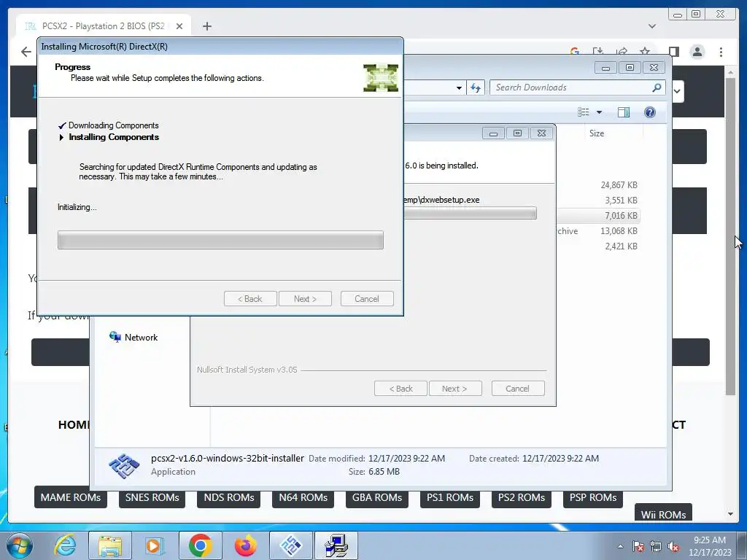Switch to the PCSX2 installer taskbar icon
Image resolution: width=747 pixels, height=560 pixels.
pyautogui.click(x=291, y=545)
